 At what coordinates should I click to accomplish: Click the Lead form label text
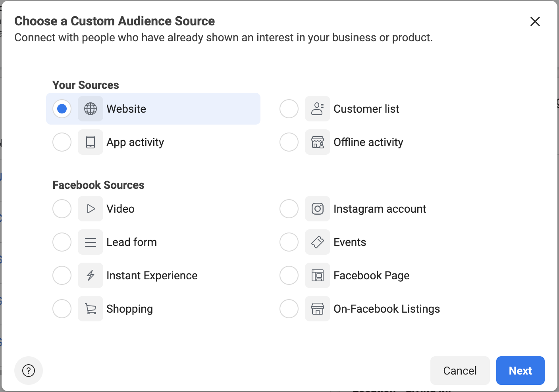click(132, 242)
